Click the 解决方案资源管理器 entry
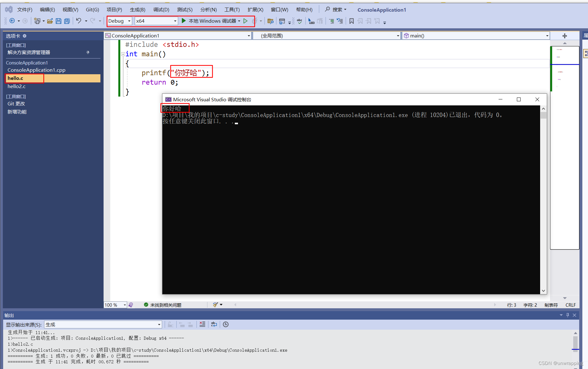The height and width of the screenshot is (369, 588). [29, 52]
